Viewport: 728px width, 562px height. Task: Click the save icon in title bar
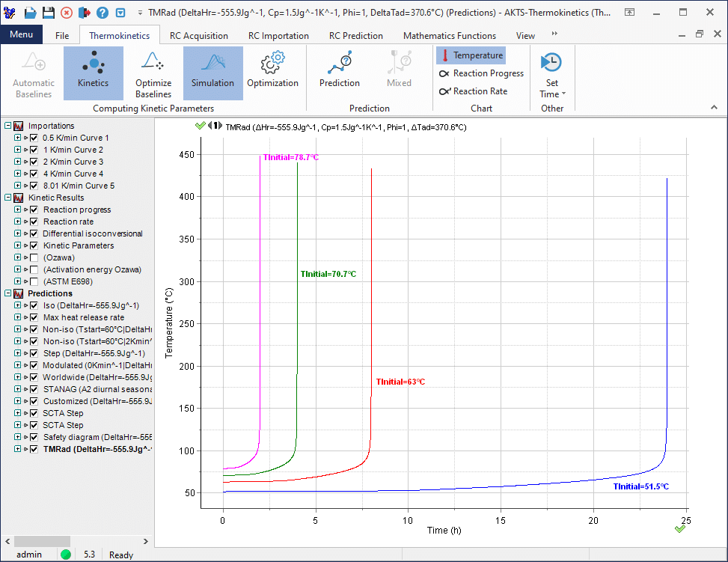point(48,13)
